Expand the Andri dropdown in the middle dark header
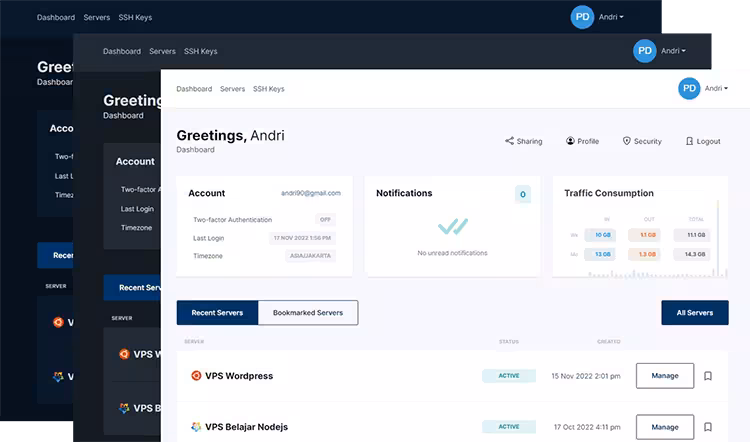The height and width of the screenshot is (442, 750). click(675, 51)
